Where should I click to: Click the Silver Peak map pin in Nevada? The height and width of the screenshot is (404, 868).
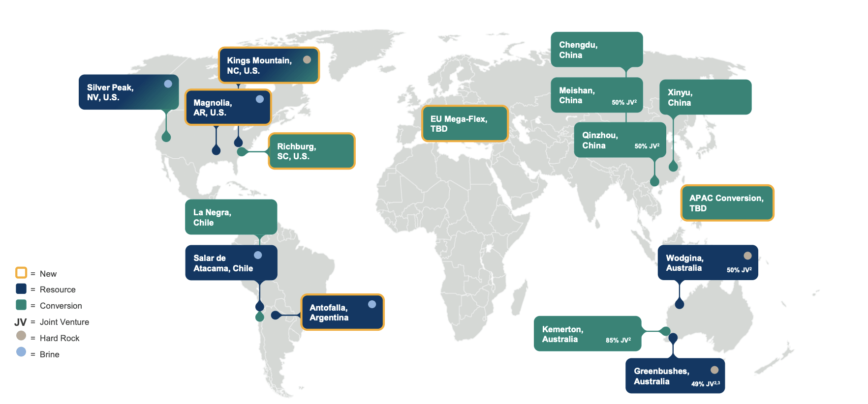[x=166, y=137]
